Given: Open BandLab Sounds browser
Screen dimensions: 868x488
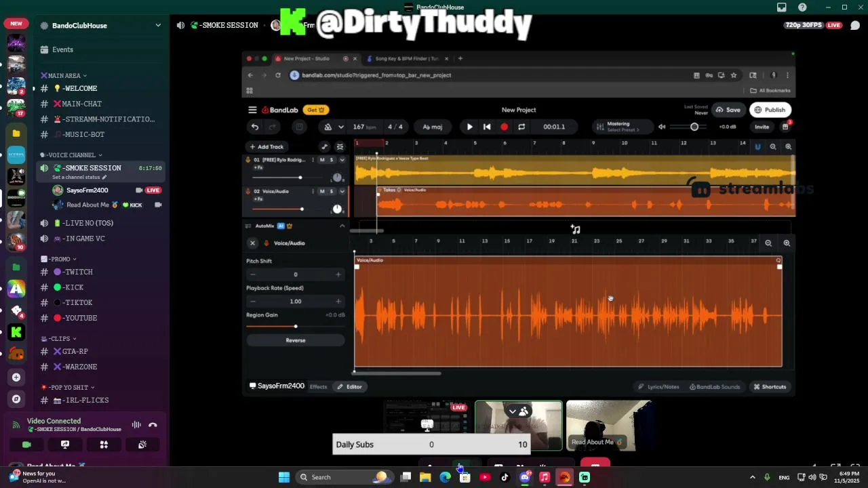Looking at the screenshot, I should (x=715, y=387).
